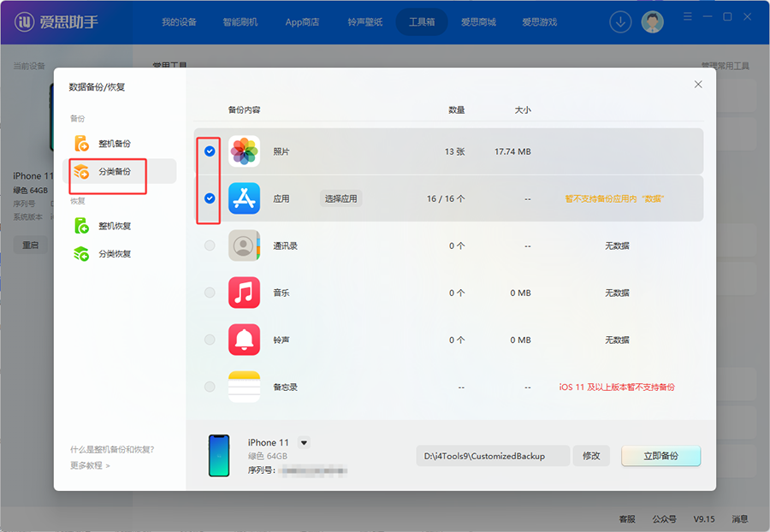This screenshot has height=532, width=770.
Task: Click the 大小 column header
Action: 523,110
